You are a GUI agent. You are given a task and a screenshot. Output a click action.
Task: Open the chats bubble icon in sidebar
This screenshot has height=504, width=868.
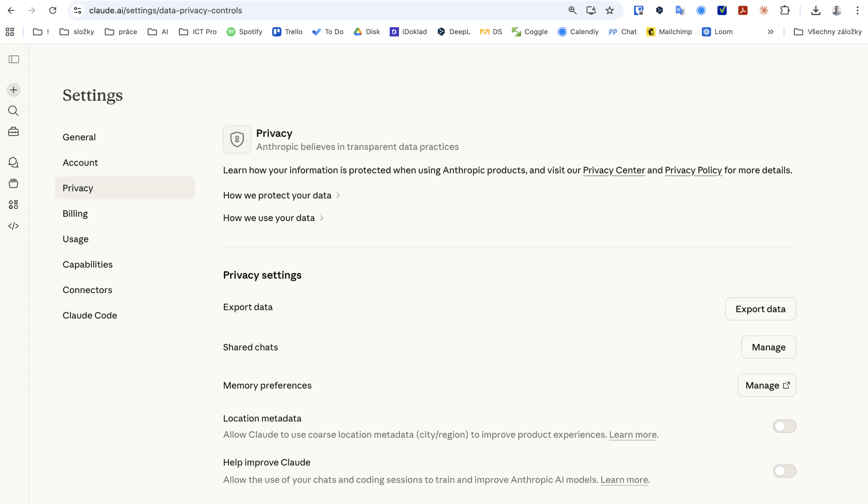(x=14, y=162)
